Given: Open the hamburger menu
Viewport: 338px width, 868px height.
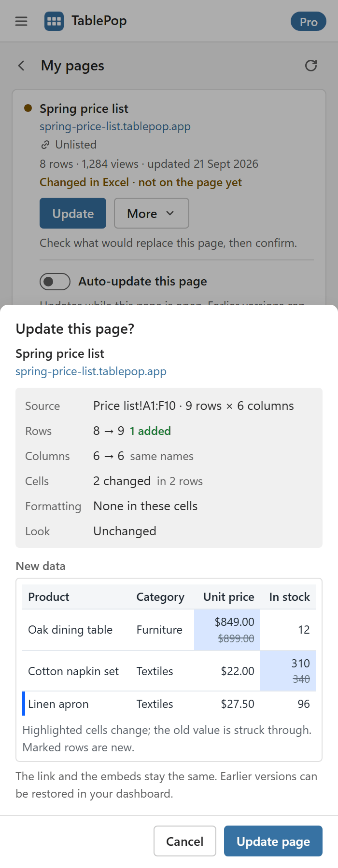Looking at the screenshot, I should [21, 21].
